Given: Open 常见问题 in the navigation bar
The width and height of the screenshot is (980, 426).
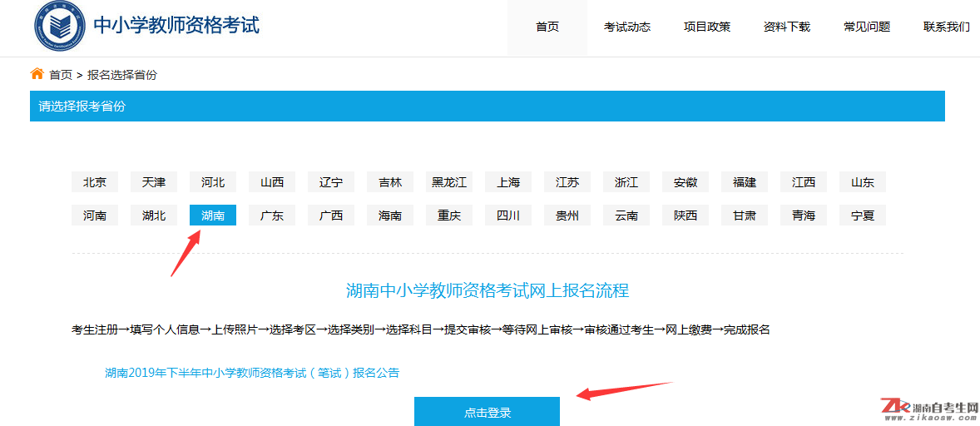Looking at the screenshot, I should pyautogui.click(x=867, y=27).
